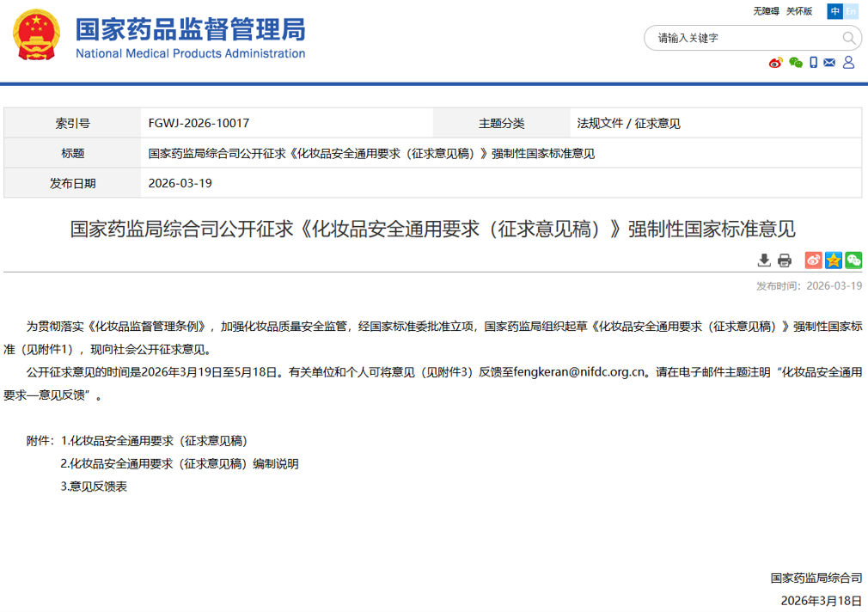Viewport: 868px width, 612px height.
Task: Open the Weibo icon in the header
Action: point(776,63)
